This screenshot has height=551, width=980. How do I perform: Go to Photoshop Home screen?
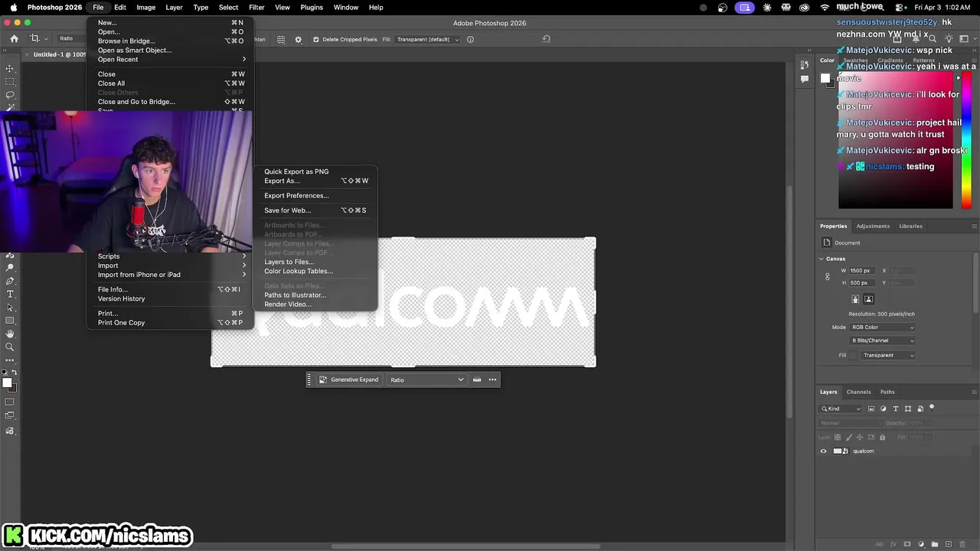[14, 39]
